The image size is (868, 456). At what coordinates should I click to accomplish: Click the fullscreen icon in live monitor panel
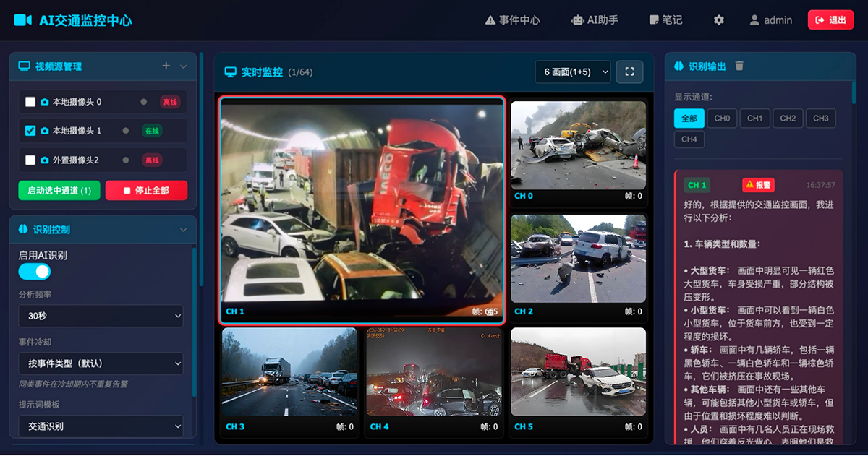629,72
